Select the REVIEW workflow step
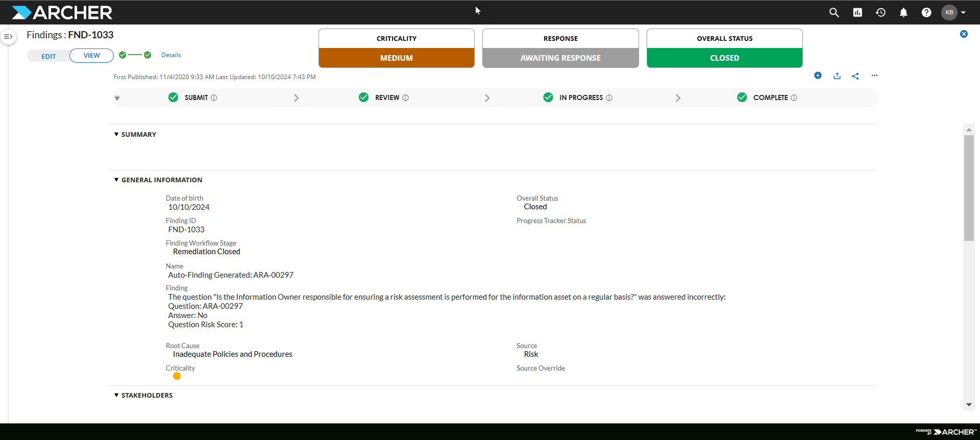 coord(387,97)
